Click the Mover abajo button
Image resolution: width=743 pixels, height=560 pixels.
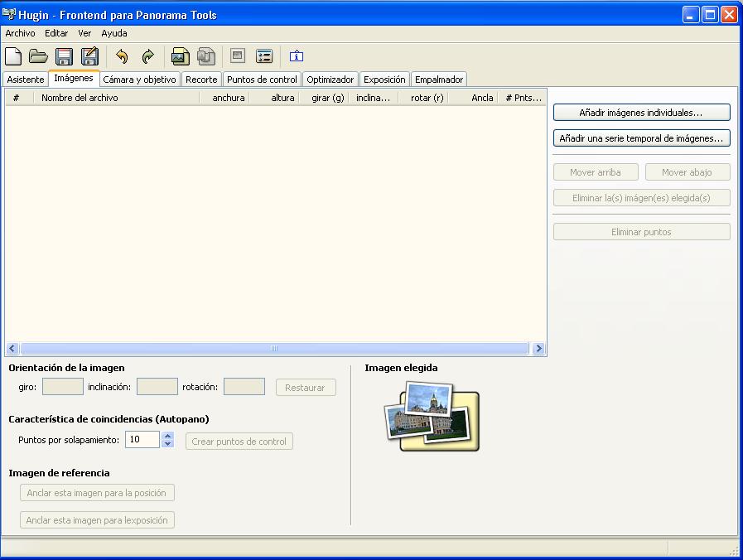click(x=688, y=172)
